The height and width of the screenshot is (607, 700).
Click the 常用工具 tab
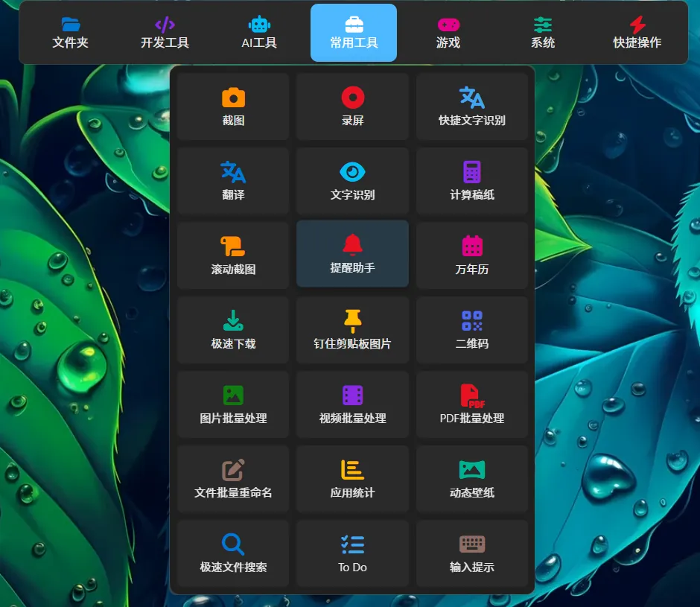(x=354, y=33)
